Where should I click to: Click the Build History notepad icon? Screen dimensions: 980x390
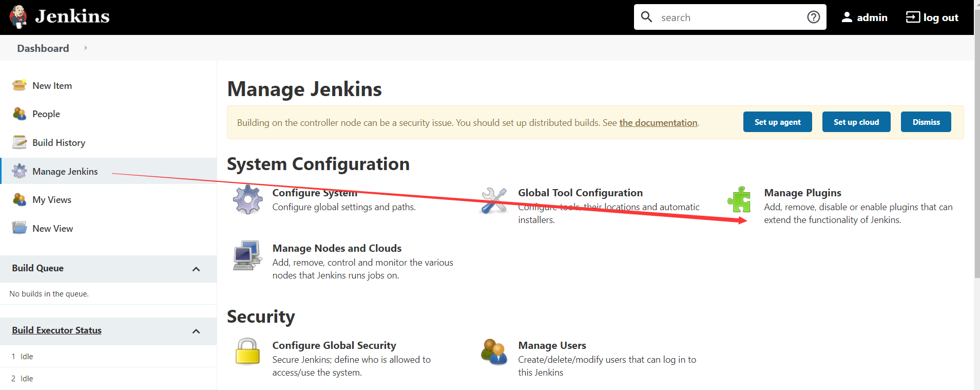pyautogui.click(x=20, y=142)
